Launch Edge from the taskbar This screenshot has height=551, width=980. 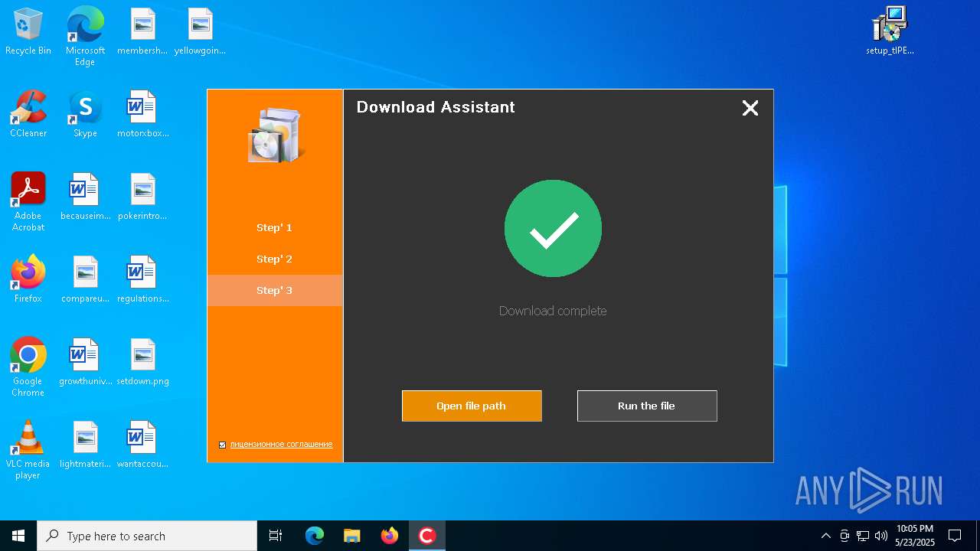tap(315, 536)
